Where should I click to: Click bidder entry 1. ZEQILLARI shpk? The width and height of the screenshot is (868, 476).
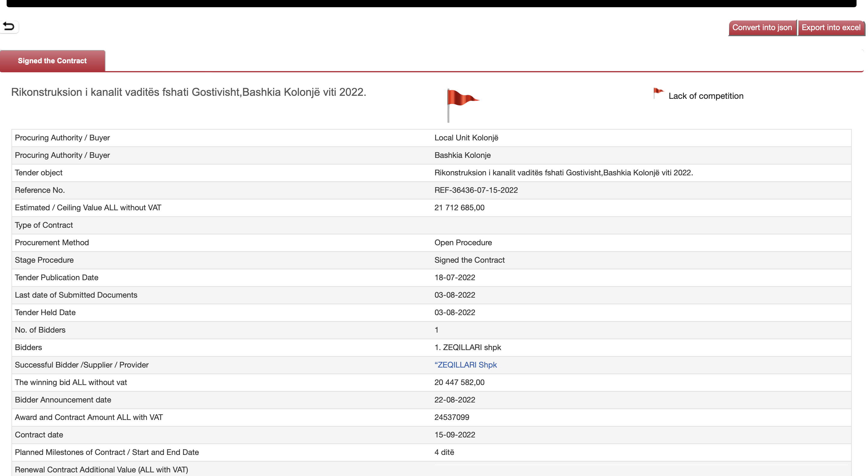click(468, 348)
